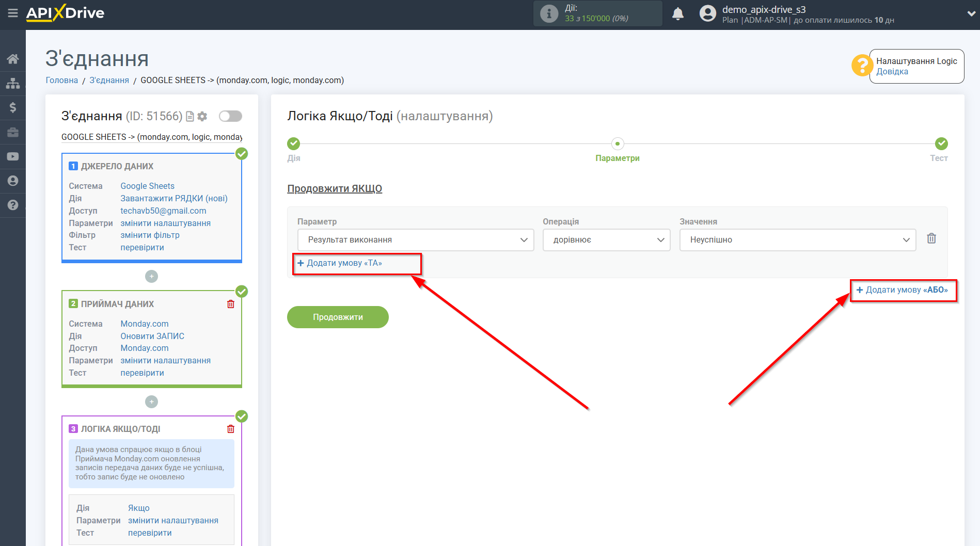Open Головна breadcrumb link
The image size is (980, 546).
click(62, 80)
